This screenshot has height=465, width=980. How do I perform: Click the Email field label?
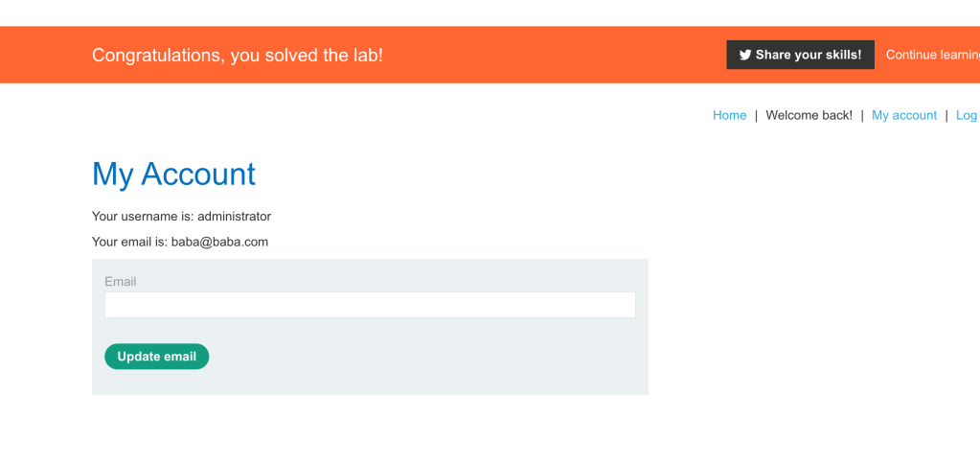[x=121, y=282]
